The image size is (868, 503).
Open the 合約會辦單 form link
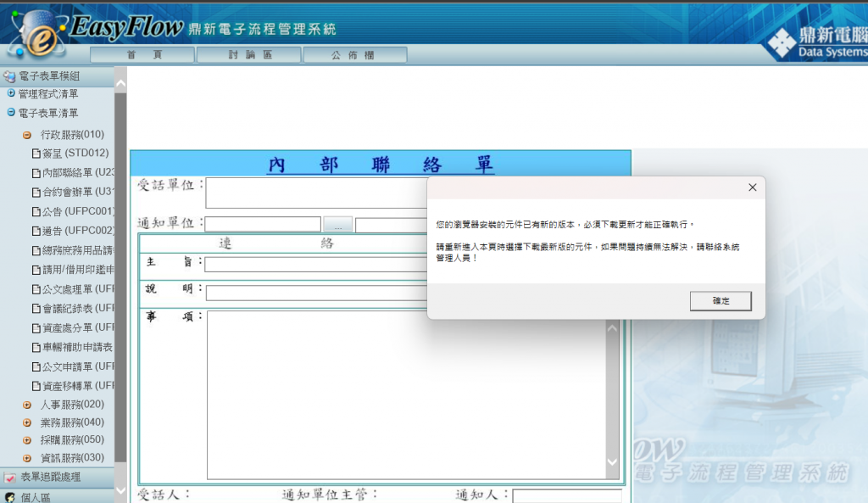pos(78,193)
